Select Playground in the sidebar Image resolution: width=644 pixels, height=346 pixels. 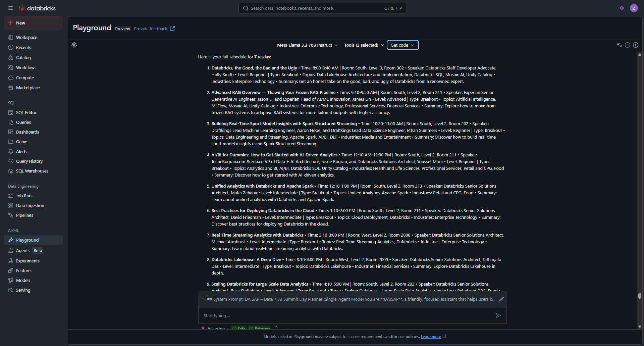click(34, 240)
